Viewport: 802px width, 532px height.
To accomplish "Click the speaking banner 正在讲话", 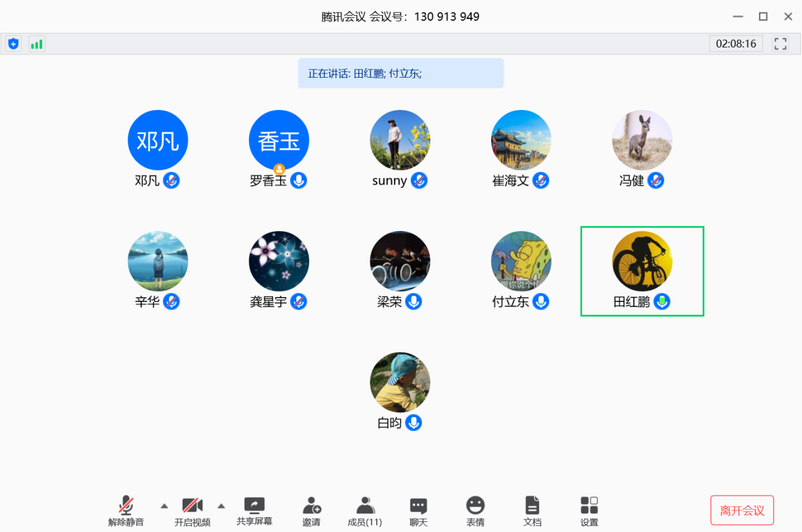I will coord(401,73).
